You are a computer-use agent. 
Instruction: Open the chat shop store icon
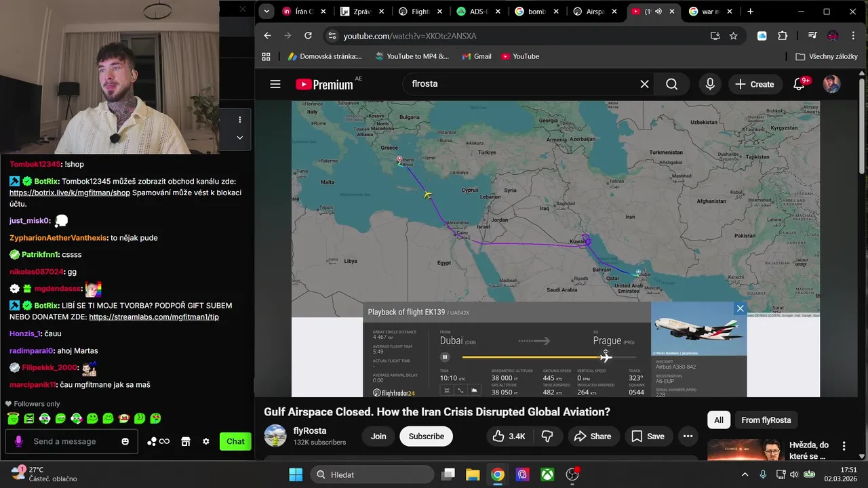coord(185,441)
